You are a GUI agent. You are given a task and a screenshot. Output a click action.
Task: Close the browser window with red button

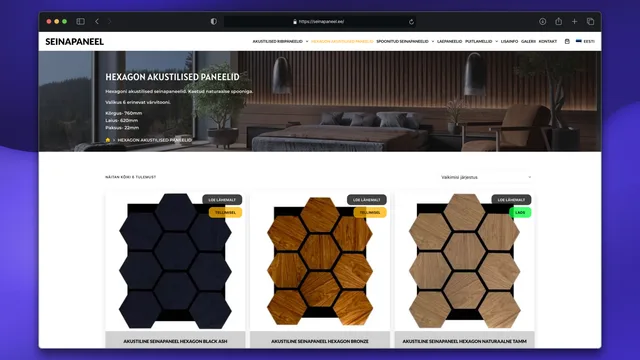click(x=49, y=22)
